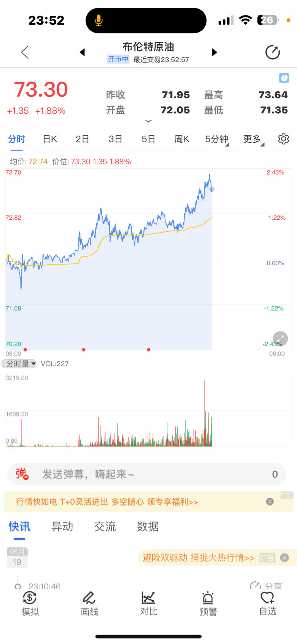Open the 行情快如电 promotion banner link
The height and width of the screenshot is (644, 297).
click(107, 502)
